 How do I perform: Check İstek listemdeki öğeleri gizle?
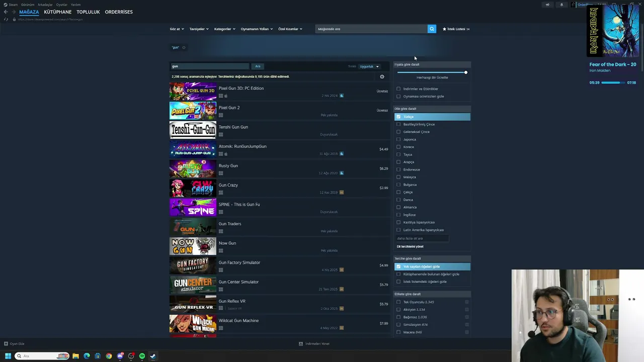point(398,282)
